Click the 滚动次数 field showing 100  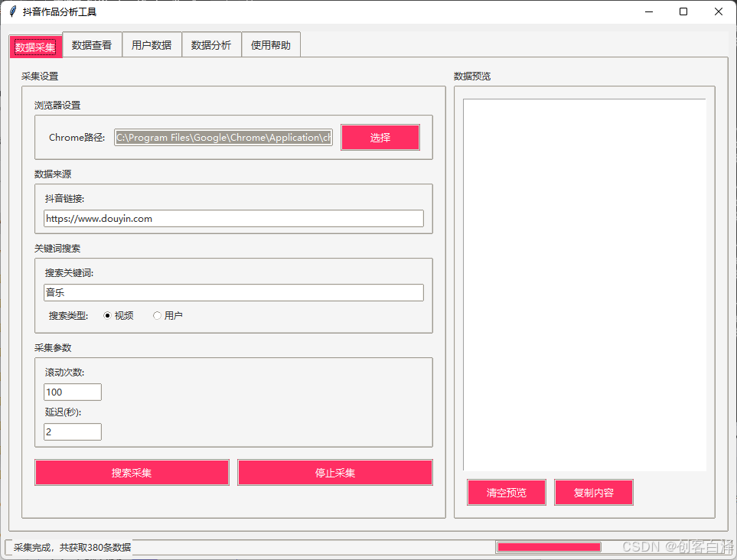(x=73, y=392)
